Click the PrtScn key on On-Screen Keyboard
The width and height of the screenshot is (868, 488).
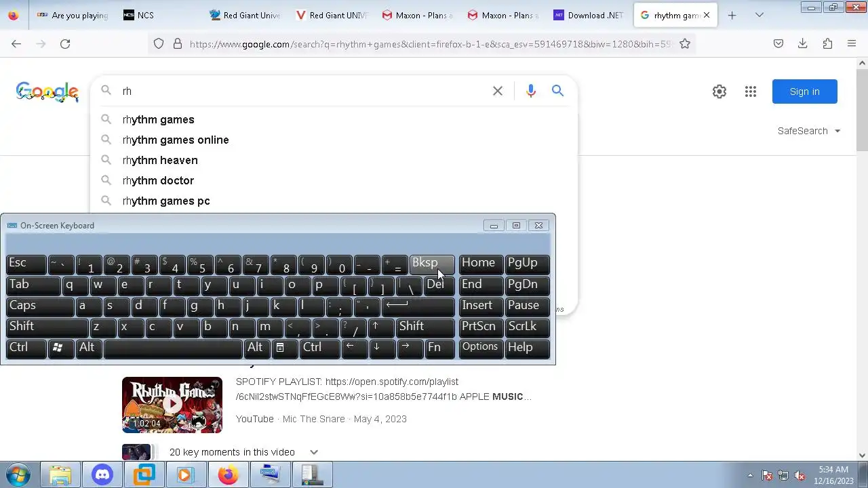coord(480,327)
